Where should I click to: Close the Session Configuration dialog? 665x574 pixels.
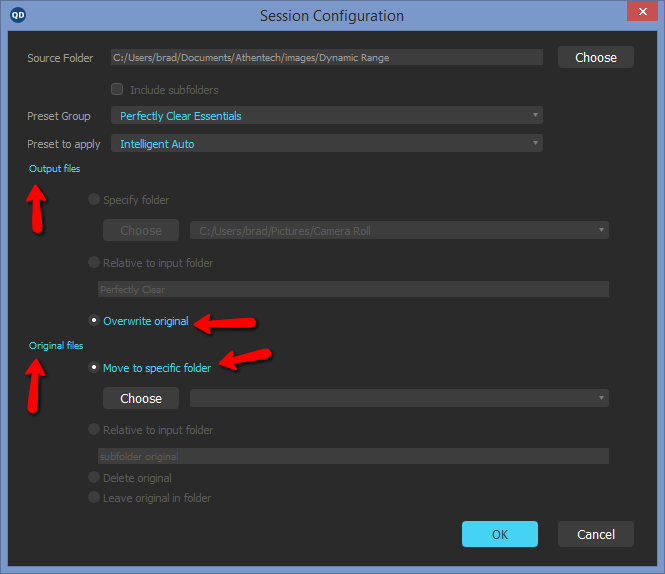pos(642,11)
